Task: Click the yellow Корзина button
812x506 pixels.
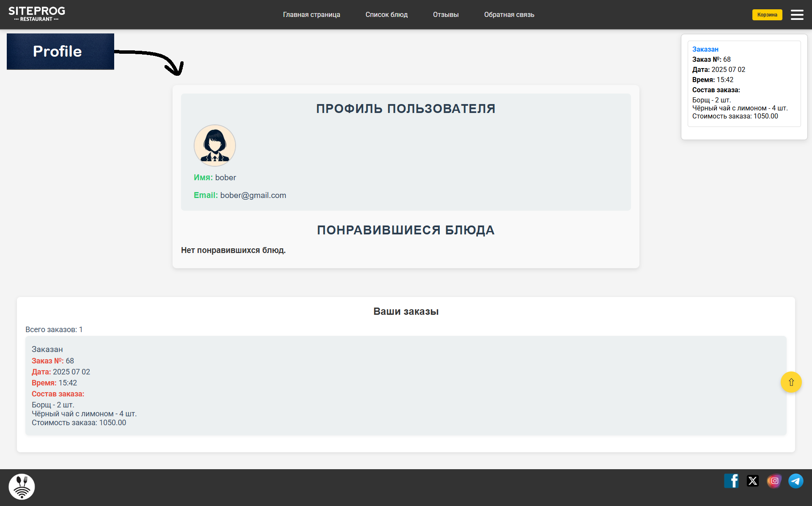Action: 767,15
